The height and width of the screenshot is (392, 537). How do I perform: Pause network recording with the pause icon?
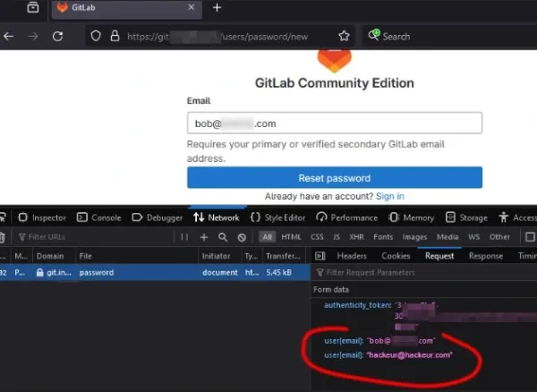pyautogui.click(x=184, y=237)
